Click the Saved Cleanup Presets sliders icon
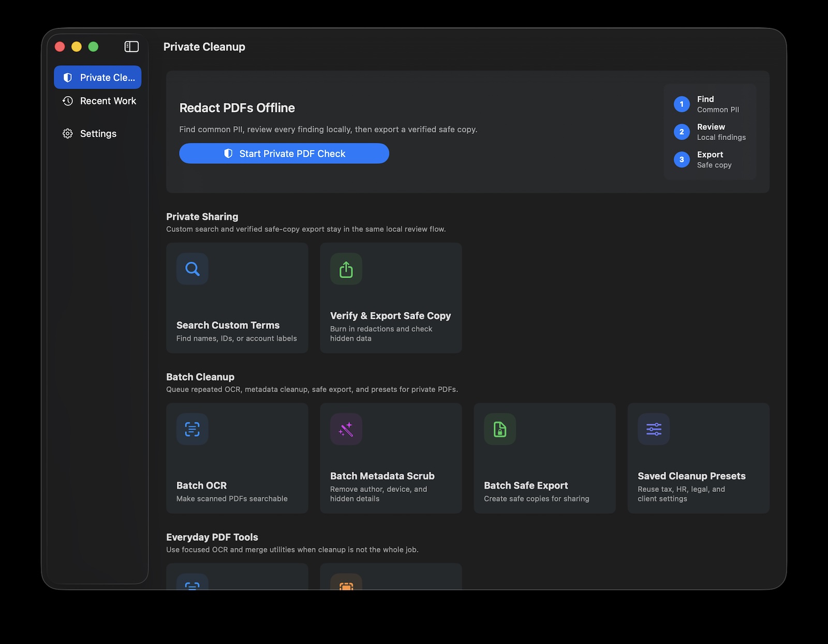This screenshot has height=644, width=828. [x=654, y=429]
